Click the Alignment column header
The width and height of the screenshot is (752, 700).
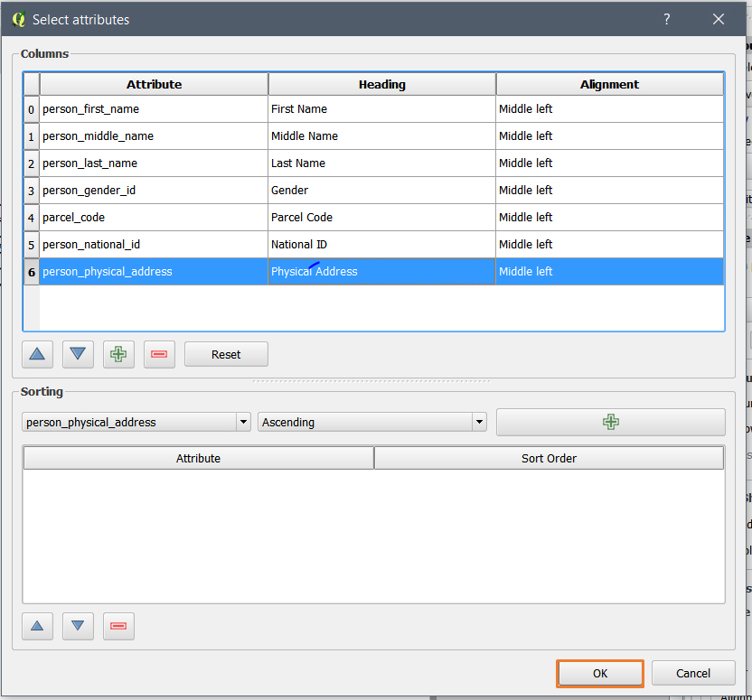coord(609,84)
